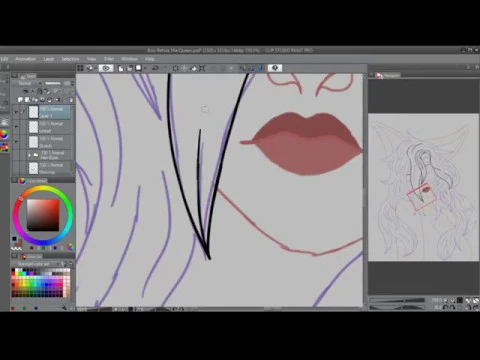Show the folder layer via its visibility box
This screenshot has height=360, width=480.
(x=16, y=155)
